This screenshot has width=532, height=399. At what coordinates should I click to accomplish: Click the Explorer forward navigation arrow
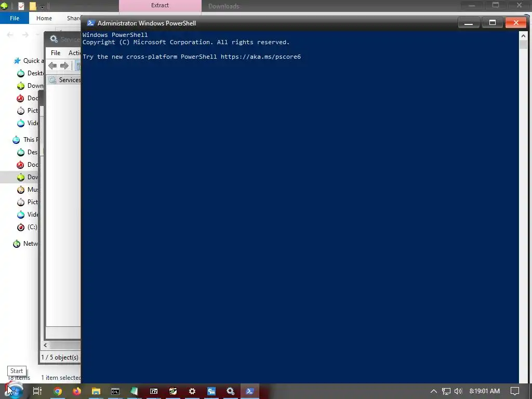tap(25, 35)
